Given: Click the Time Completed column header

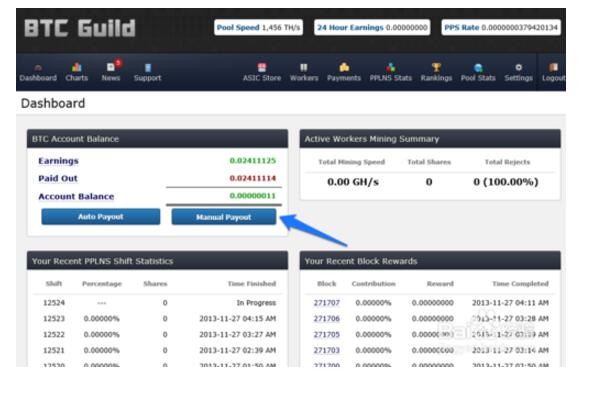Looking at the screenshot, I should [x=520, y=284].
